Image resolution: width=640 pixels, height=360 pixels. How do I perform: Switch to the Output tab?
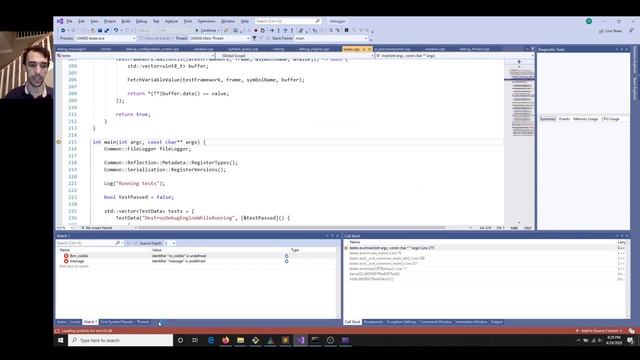[497, 322]
